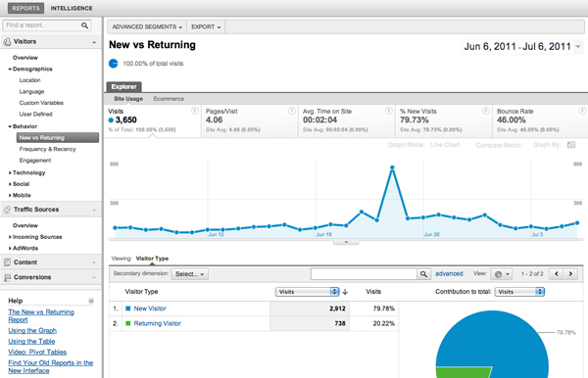Open the Custom Variables report
Viewport: 588px width, 378px height.
pyautogui.click(x=41, y=103)
